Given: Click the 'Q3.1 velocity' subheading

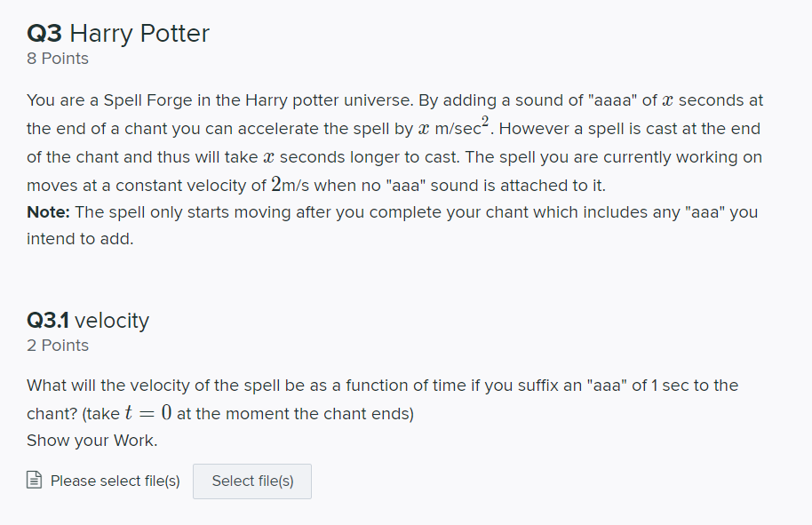Looking at the screenshot, I should coord(87,321).
